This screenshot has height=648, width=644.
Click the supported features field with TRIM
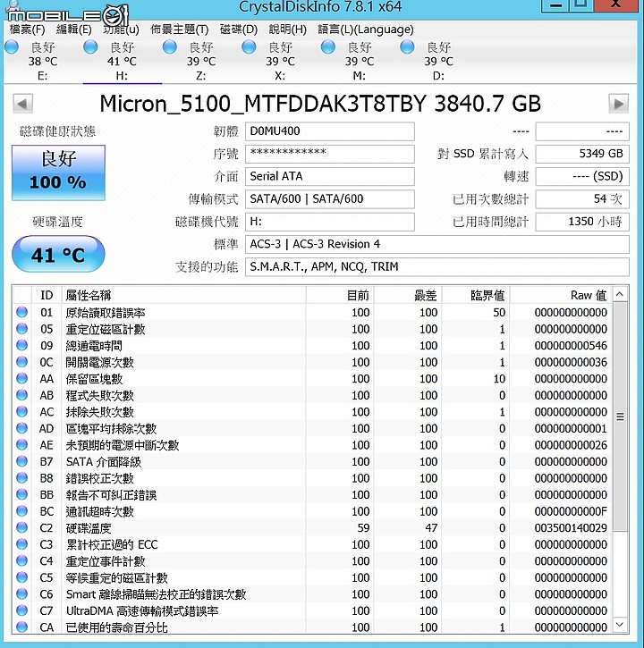coord(437,267)
